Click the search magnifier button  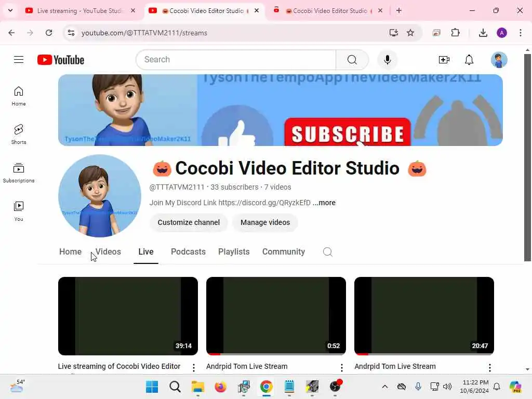pyautogui.click(x=352, y=60)
